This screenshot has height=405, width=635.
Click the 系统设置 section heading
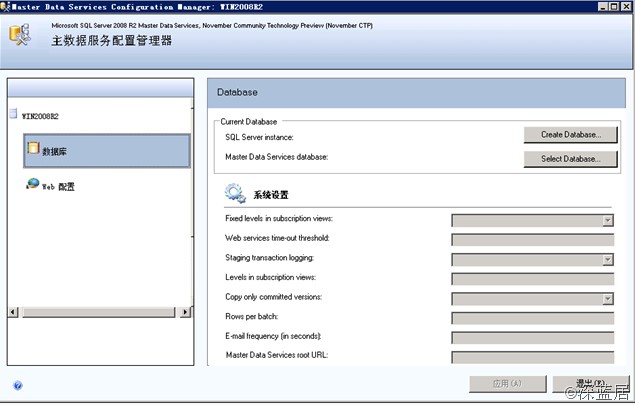pyautogui.click(x=271, y=195)
